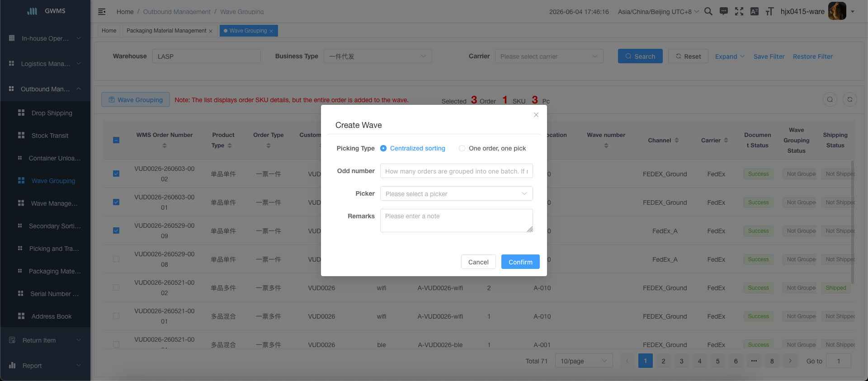This screenshot has width=868, height=381.
Task: Check order VUD0026-260529-0008 checkbox
Action: point(116,259)
